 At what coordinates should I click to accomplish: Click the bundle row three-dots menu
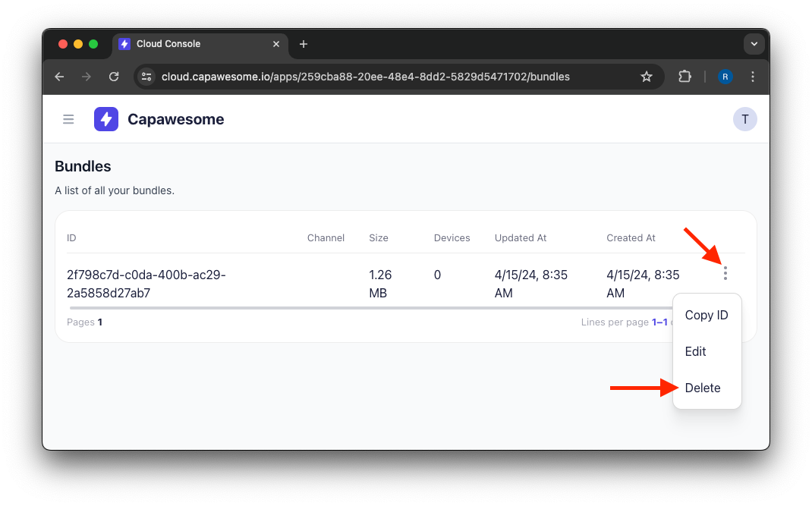pos(725,274)
